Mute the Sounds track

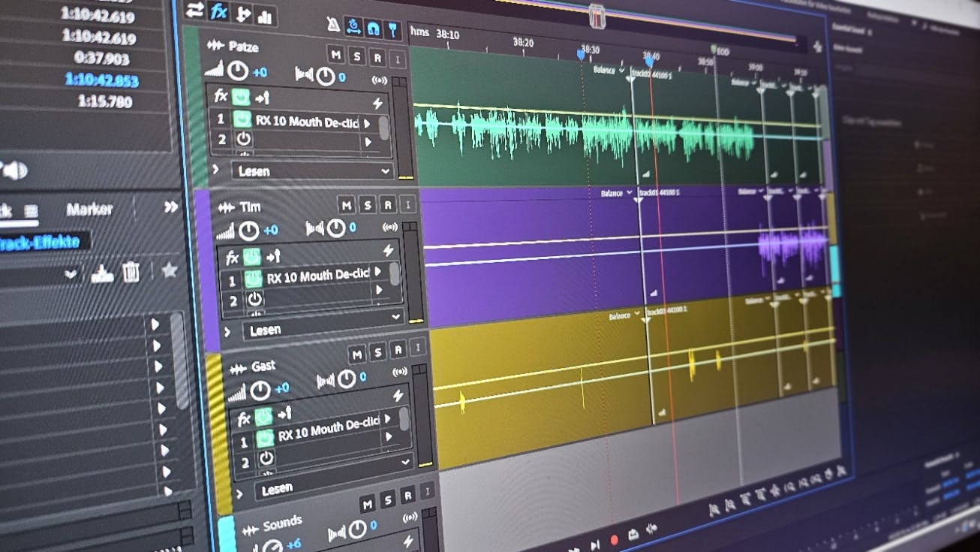(367, 503)
